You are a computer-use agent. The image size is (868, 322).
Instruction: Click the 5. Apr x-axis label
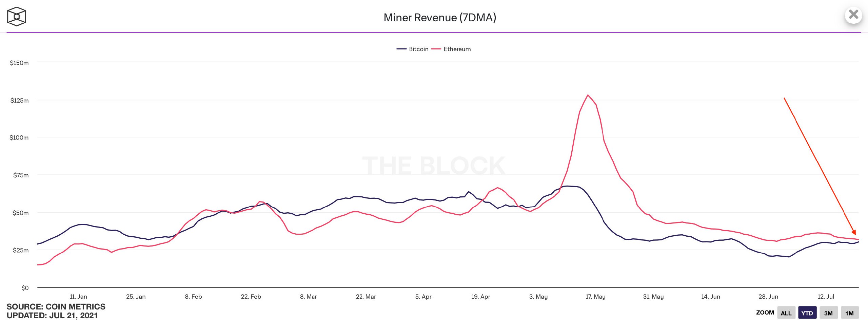[423, 297]
